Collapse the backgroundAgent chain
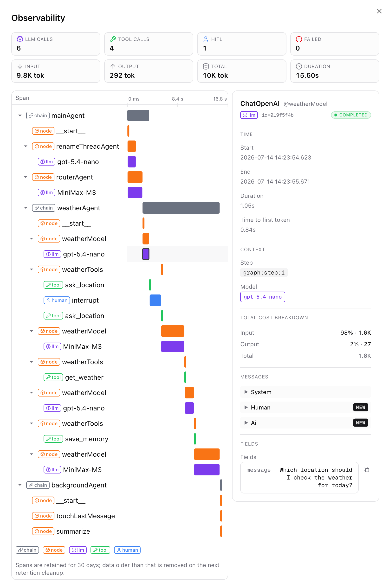 pyautogui.click(x=20, y=485)
